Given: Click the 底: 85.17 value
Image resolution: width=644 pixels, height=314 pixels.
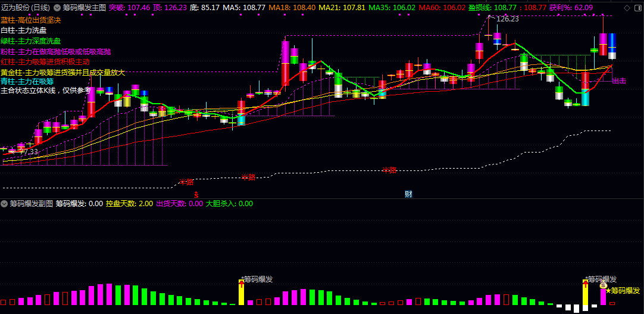Looking at the screenshot, I should tap(205, 7).
